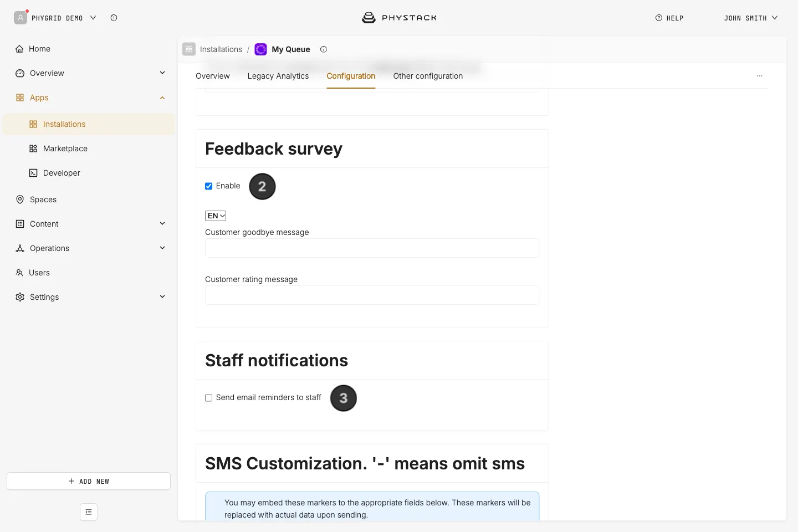The height and width of the screenshot is (532, 798).
Task: Switch to the Overview tab
Action: coord(213,76)
